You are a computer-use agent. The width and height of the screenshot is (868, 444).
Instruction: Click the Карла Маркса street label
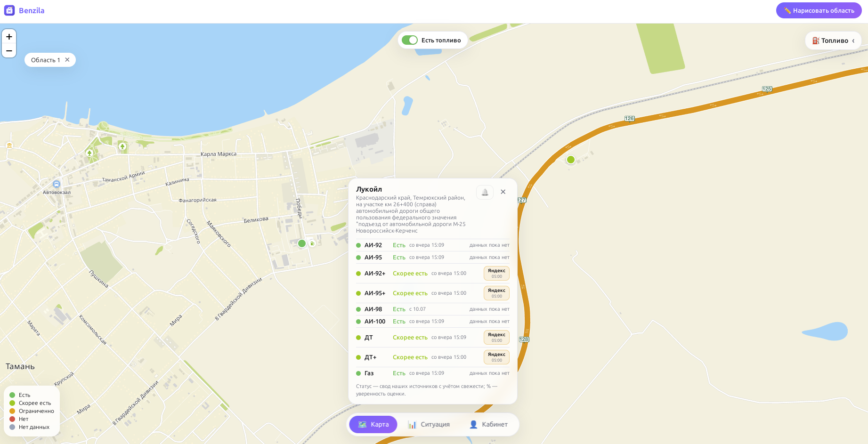tap(219, 154)
